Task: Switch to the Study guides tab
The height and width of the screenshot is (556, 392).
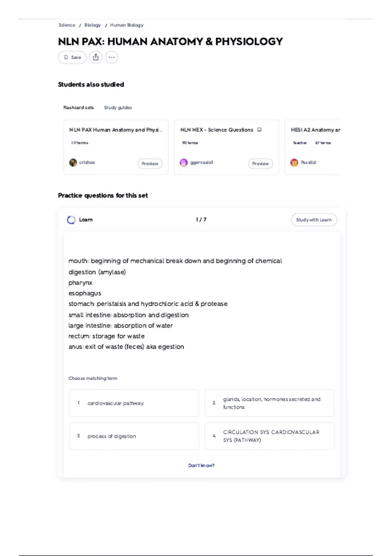Action: click(118, 108)
